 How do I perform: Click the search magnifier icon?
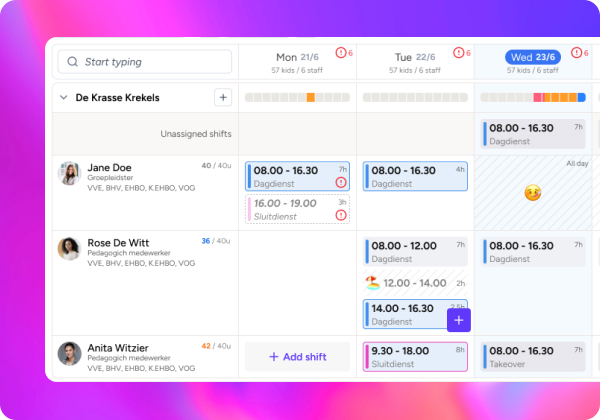[72, 62]
